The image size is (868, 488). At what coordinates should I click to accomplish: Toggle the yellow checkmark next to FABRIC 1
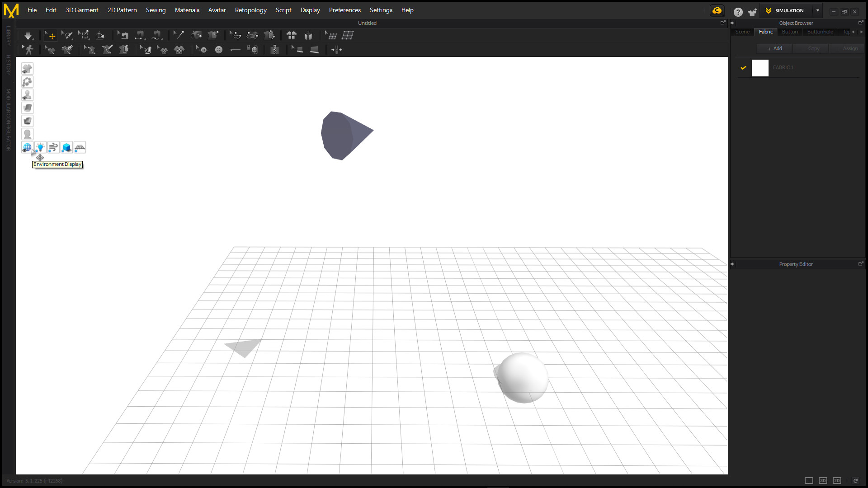pyautogui.click(x=744, y=68)
